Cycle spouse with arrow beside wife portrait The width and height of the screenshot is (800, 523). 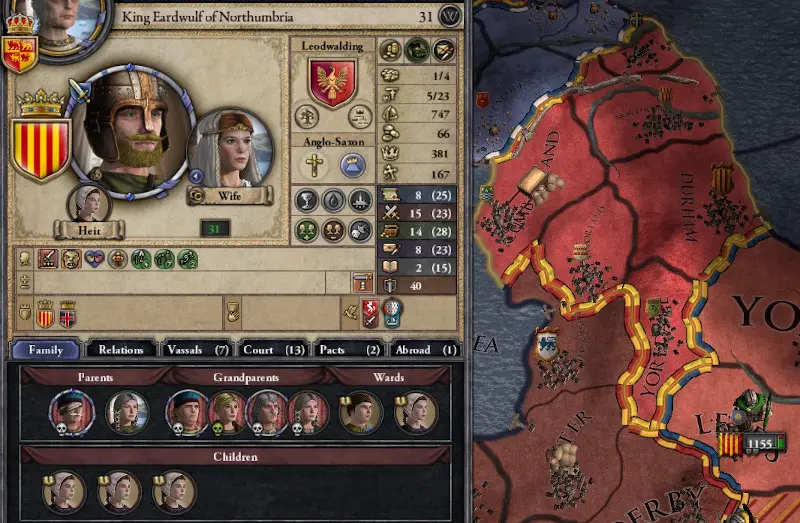[196, 177]
